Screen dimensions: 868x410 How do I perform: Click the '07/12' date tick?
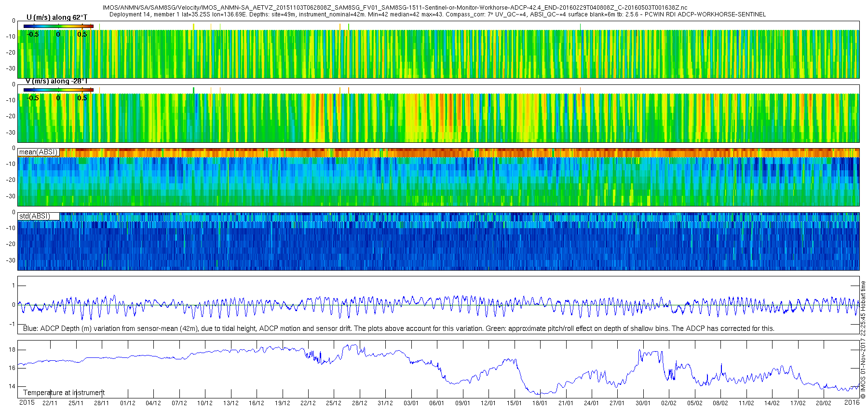(x=179, y=403)
